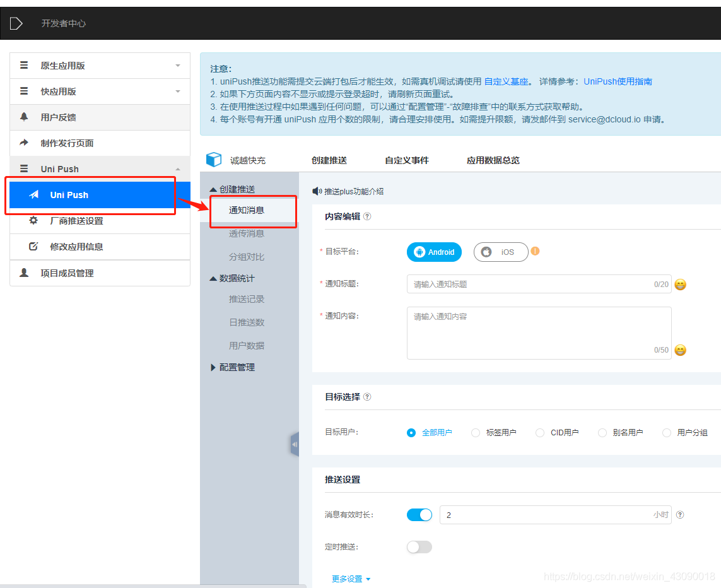Screen dimensions: 721x588
Task: Focus the 通知内容 text area
Action: click(x=539, y=333)
